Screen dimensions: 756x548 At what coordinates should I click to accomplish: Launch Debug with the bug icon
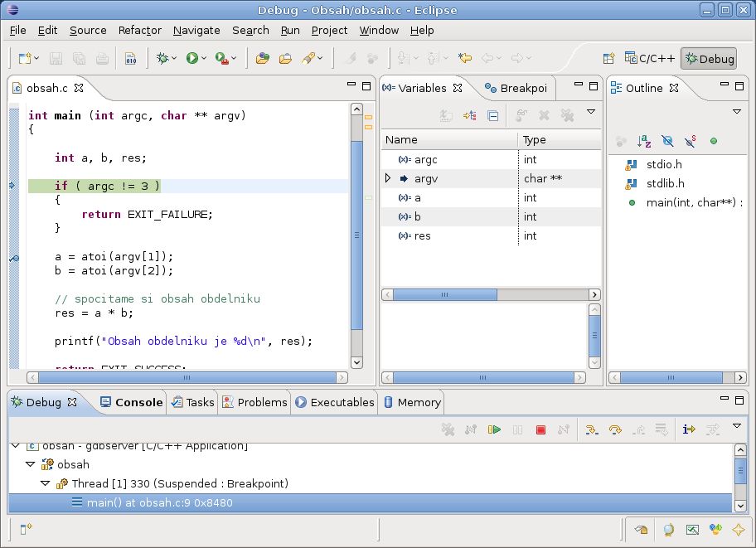pyautogui.click(x=162, y=58)
